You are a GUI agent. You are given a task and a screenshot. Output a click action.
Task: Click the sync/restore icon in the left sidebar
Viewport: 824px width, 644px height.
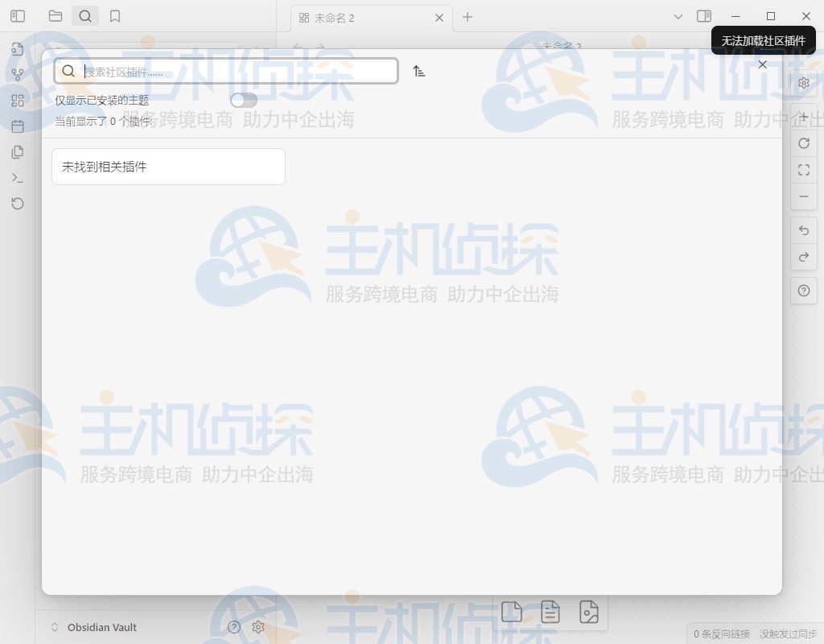pos(17,204)
